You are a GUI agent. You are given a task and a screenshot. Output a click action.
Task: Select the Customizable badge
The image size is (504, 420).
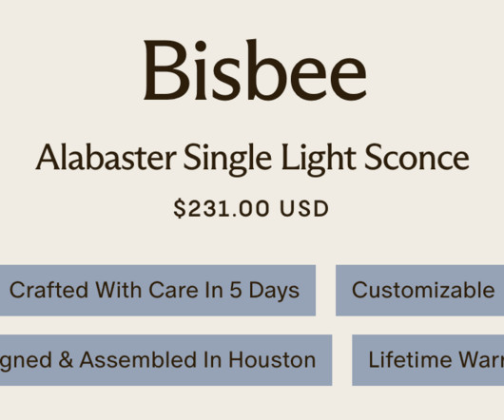coord(419,290)
